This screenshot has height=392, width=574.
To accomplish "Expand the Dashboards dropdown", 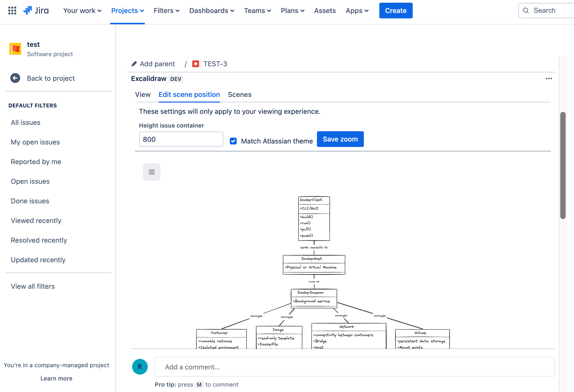I will (x=212, y=11).
